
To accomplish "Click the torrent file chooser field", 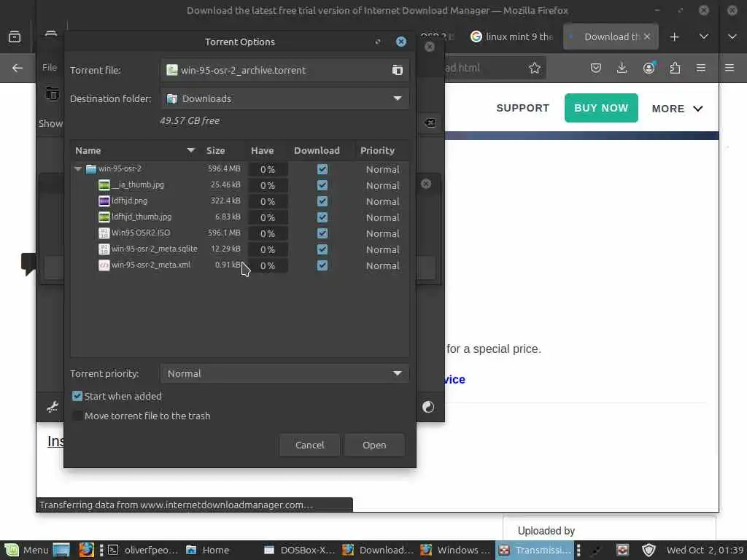I will [x=285, y=70].
